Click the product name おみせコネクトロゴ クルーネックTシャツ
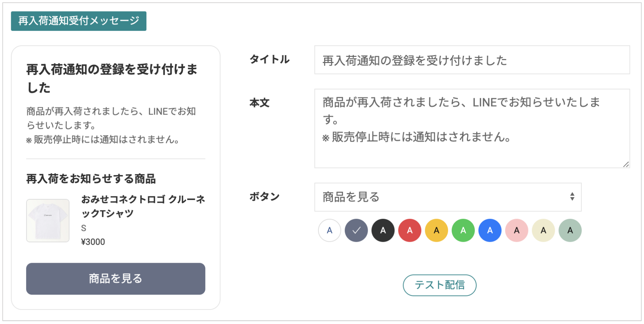 [143, 206]
